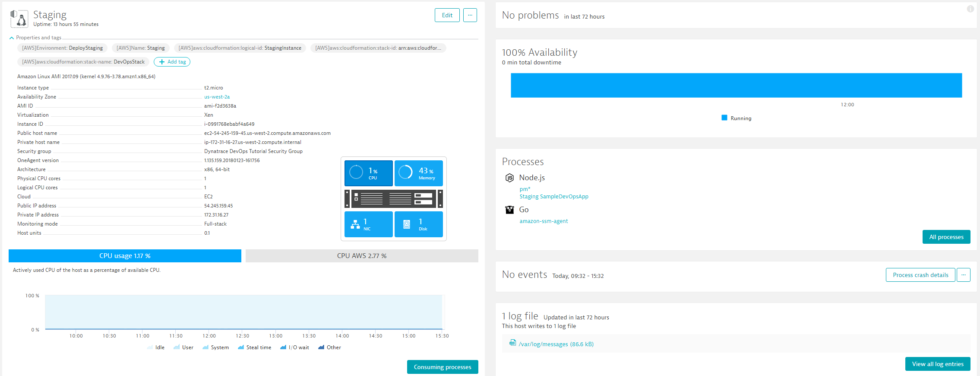Open the more options menu beside Edit
Viewport: 980px width, 376px height.
point(470,15)
